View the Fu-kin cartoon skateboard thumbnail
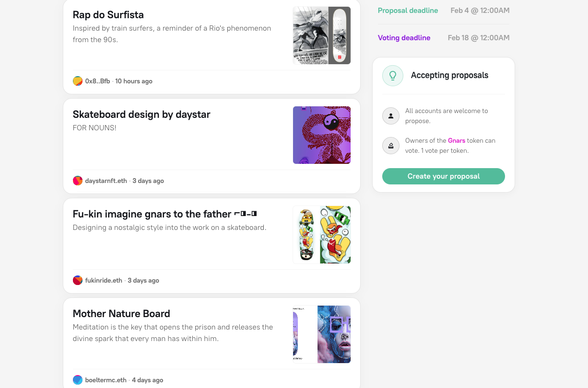 [322, 235]
